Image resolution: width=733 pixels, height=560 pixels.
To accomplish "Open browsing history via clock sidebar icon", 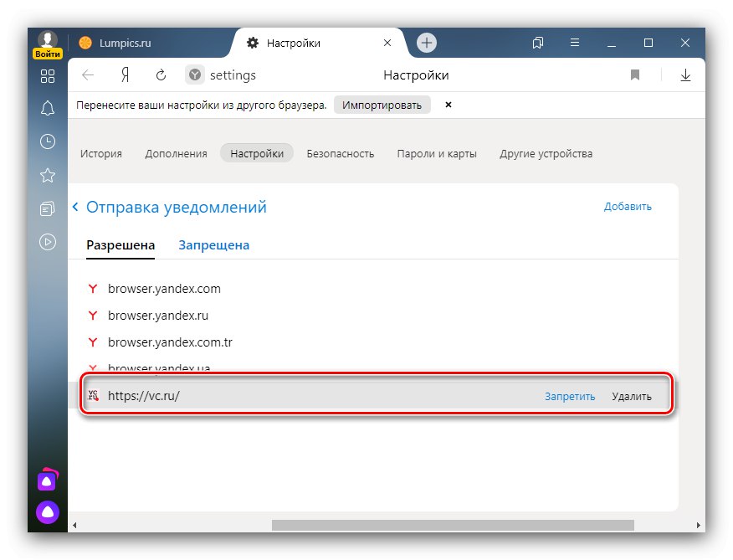I will click(x=47, y=141).
